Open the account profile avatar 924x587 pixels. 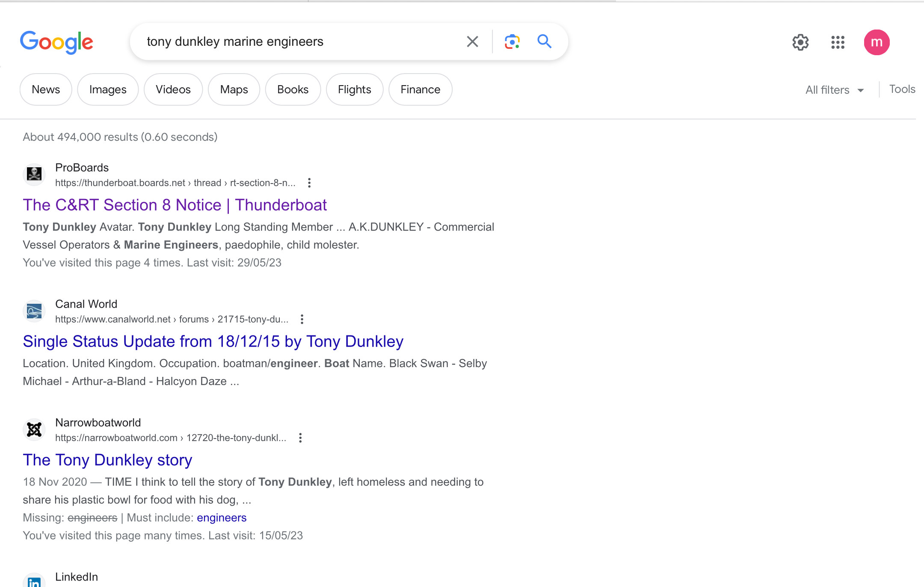click(877, 42)
